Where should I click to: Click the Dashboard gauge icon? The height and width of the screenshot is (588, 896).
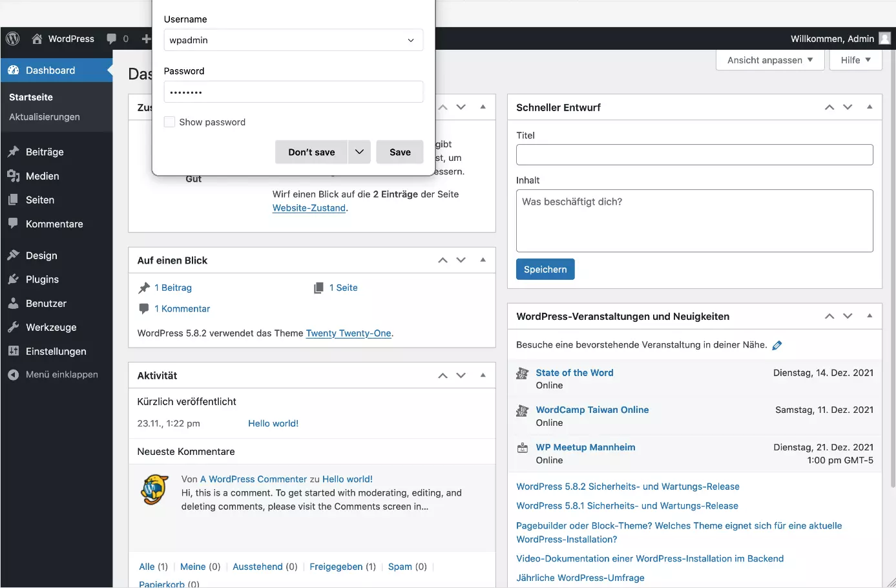click(x=14, y=70)
